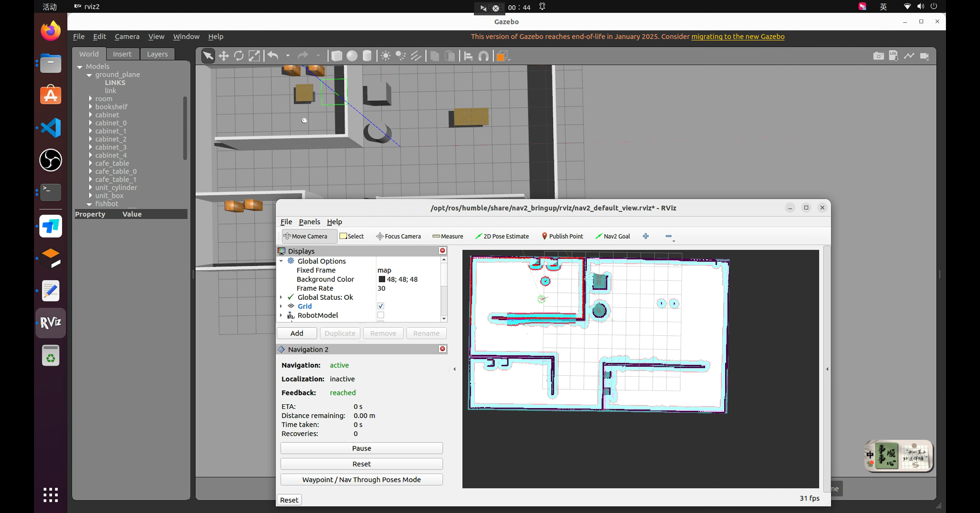Open the Gazebo plot window
The image size is (980, 513).
pos(909,56)
